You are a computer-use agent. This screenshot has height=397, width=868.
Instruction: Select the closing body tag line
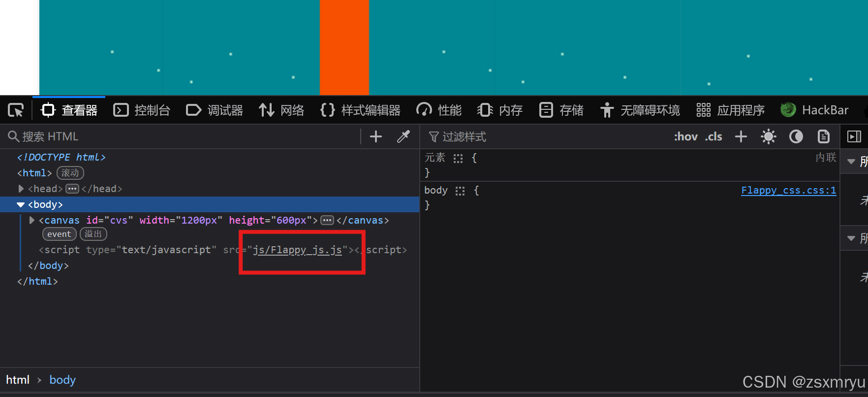tap(48, 265)
